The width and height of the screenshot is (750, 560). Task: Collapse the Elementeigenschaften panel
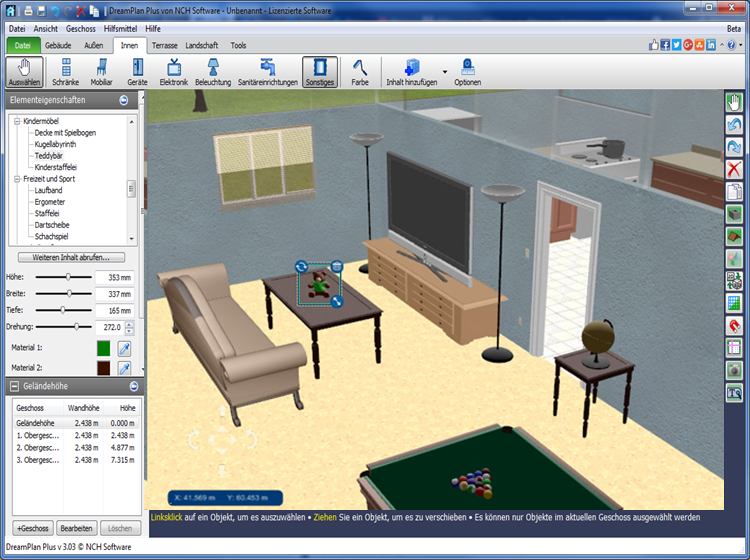124,100
